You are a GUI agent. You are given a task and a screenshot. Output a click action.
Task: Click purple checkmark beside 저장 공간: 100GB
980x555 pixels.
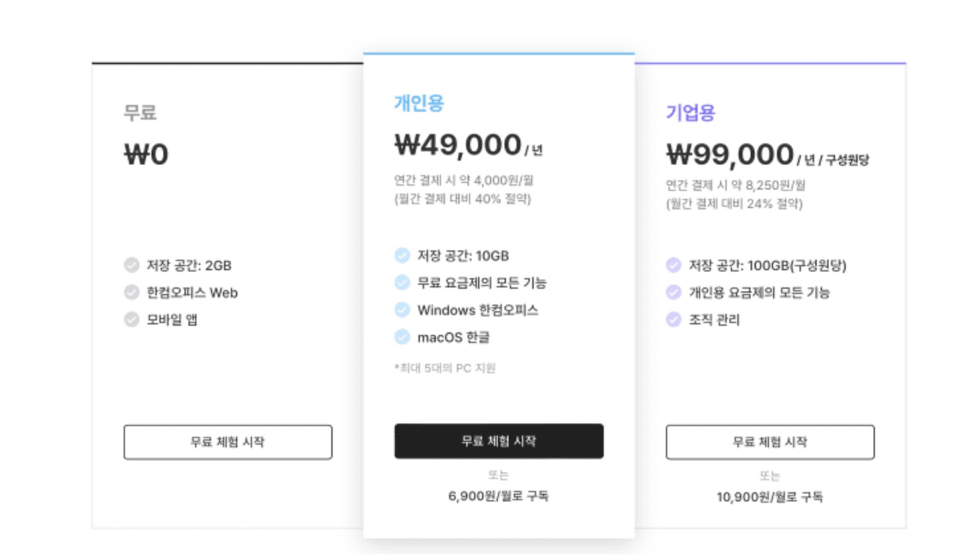coord(673,265)
